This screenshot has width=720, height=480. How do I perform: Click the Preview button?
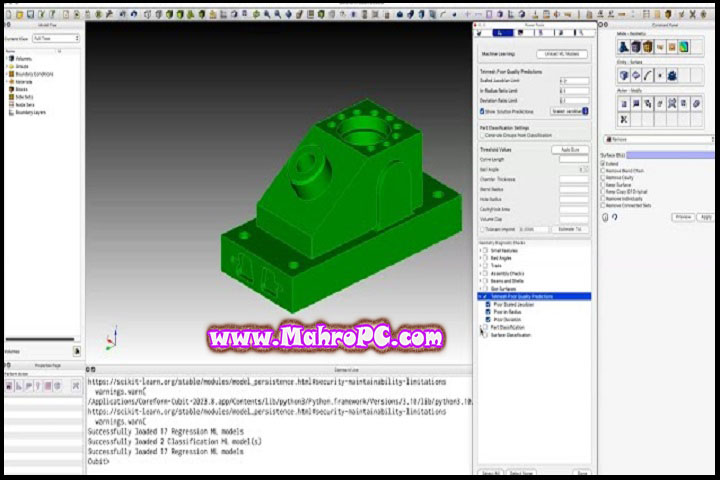click(x=683, y=217)
